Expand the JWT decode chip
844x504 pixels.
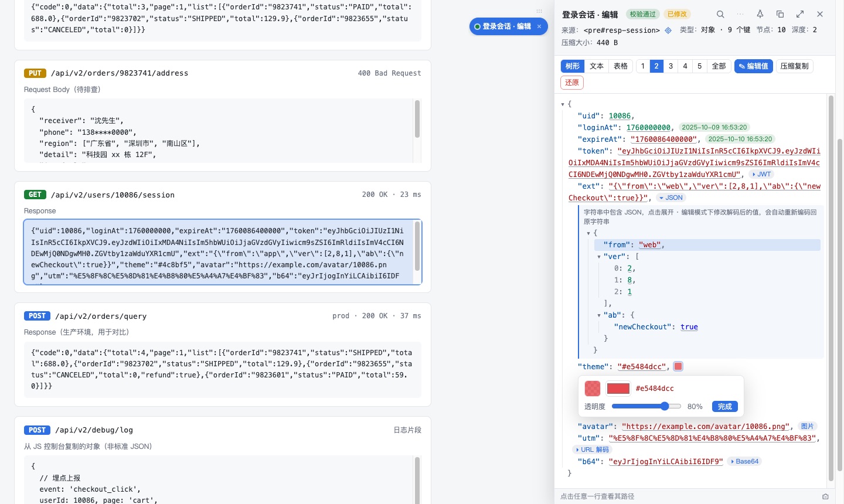click(762, 174)
